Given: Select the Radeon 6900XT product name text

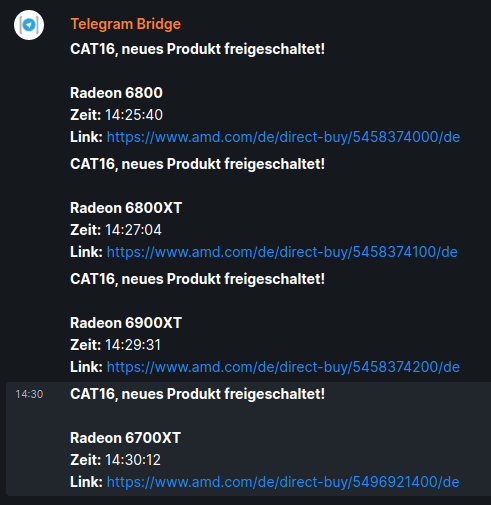Looking at the screenshot, I should click(126, 323).
